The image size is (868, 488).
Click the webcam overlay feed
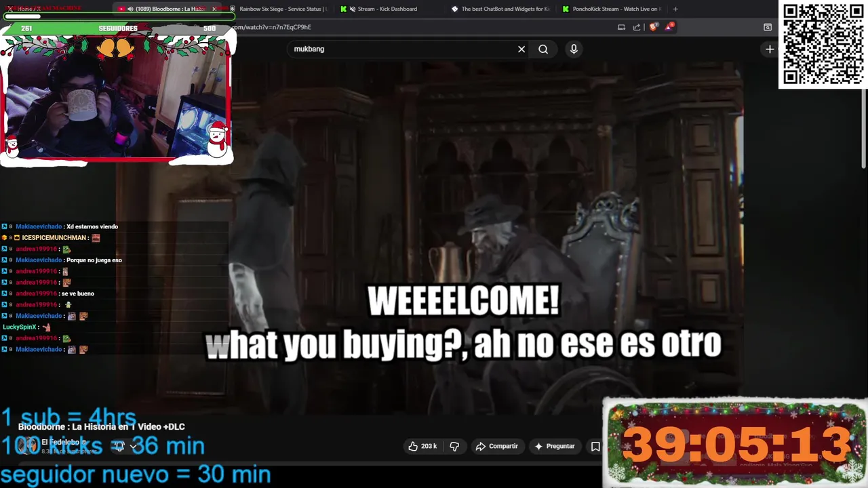pyautogui.click(x=117, y=98)
